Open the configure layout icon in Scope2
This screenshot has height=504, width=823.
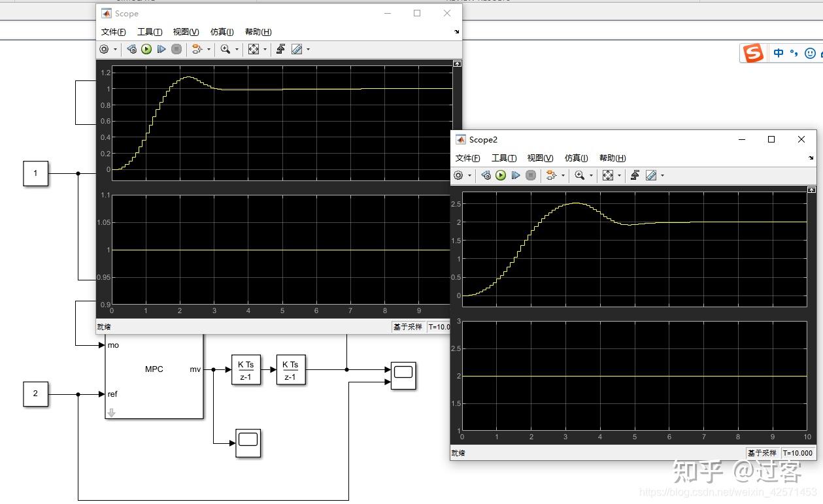pos(551,175)
